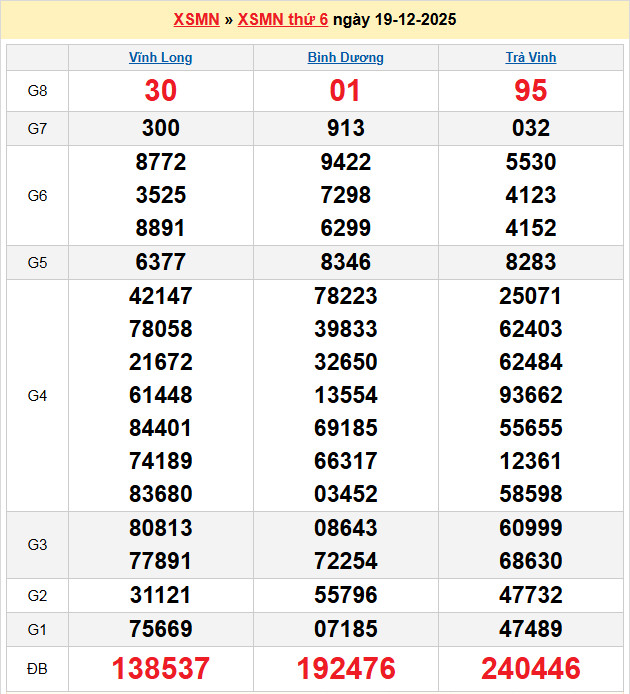Open the Trà Vinh province link
The width and height of the screenshot is (630, 694).
[x=530, y=57]
